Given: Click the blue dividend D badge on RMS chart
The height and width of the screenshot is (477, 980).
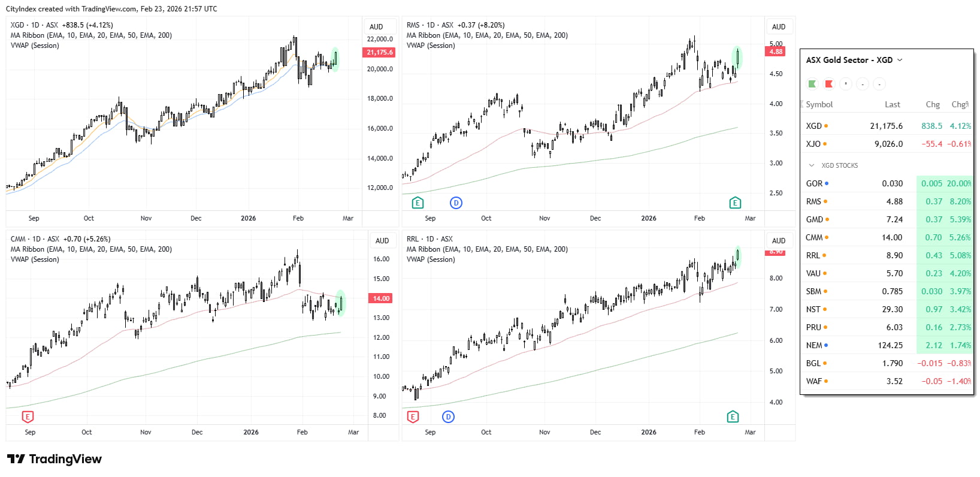Looking at the screenshot, I should 456,203.
